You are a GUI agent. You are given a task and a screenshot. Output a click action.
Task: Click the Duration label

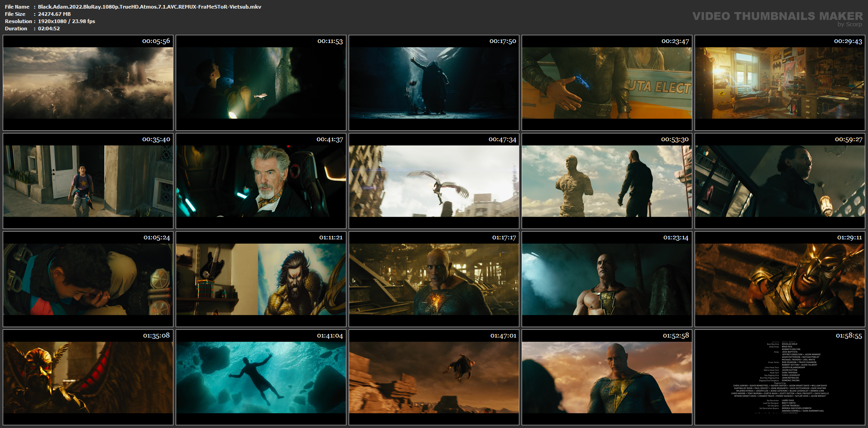[x=16, y=29]
